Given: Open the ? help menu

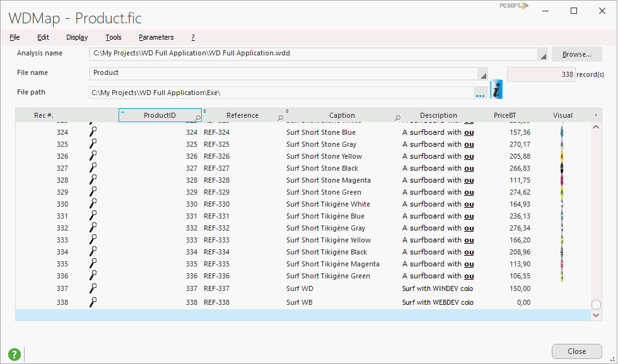Looking at the screenshot, I should point(193,37).
